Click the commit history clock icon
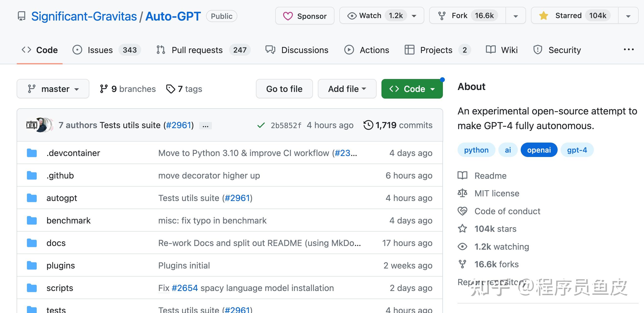 coord(368,125)
